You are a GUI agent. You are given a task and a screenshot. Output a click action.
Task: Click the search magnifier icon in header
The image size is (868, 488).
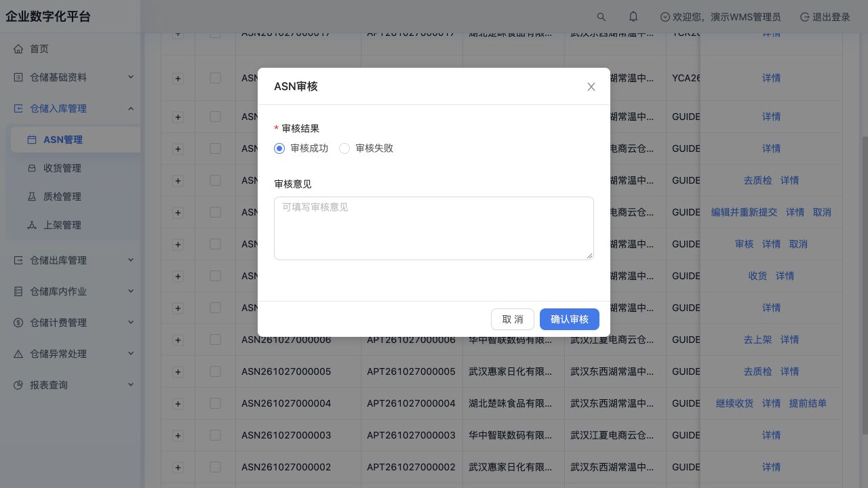(x=601, y=17)
